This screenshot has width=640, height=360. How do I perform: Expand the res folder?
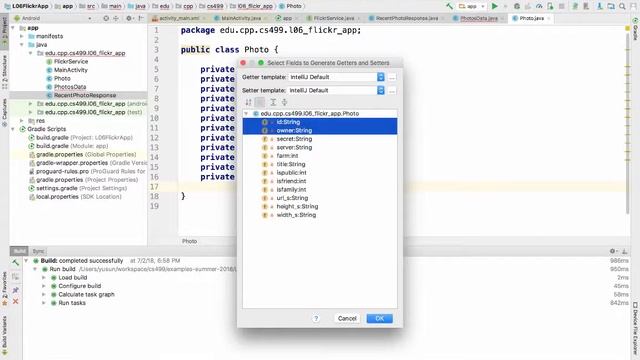click(22, 121)
